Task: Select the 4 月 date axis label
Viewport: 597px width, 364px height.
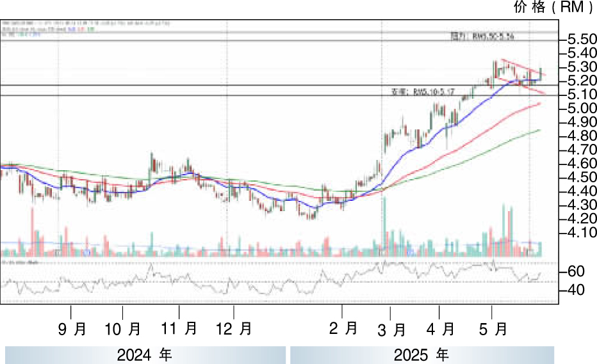Action: point(440,329)
